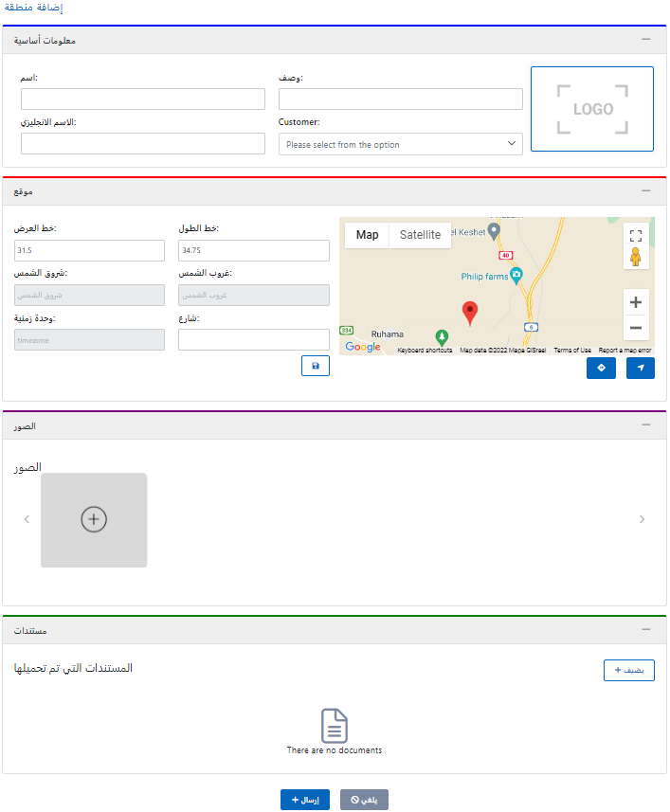Collapse the موقع location panel

click(646, 190)
